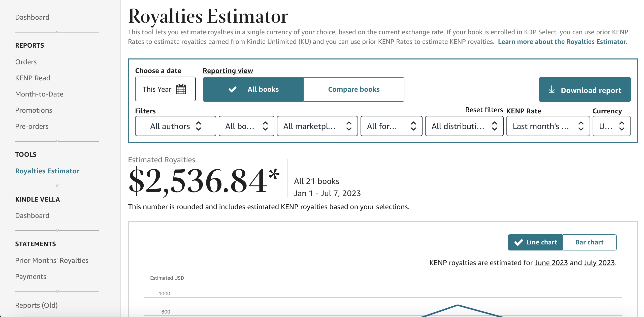Screen dimensions: 644x317
Task: Switch chart type to Bar chart
Action: [589, 242]
